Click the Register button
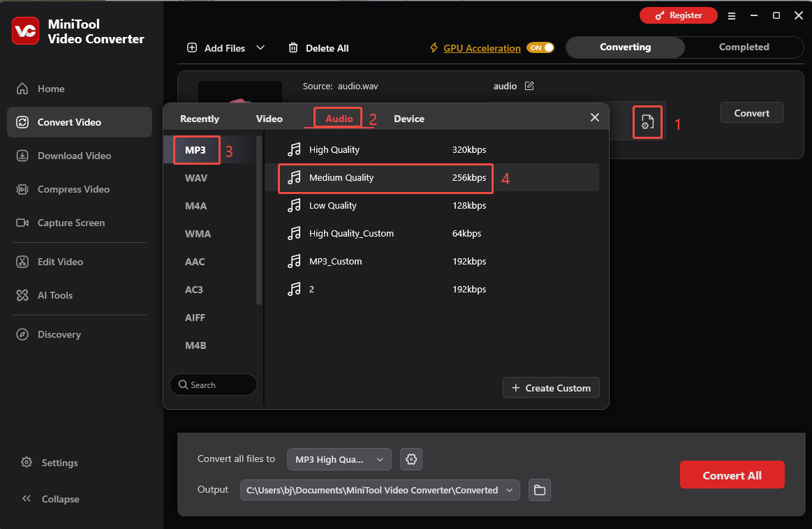The height and width of the screenshot is (529, 812). tap(679, 15)
